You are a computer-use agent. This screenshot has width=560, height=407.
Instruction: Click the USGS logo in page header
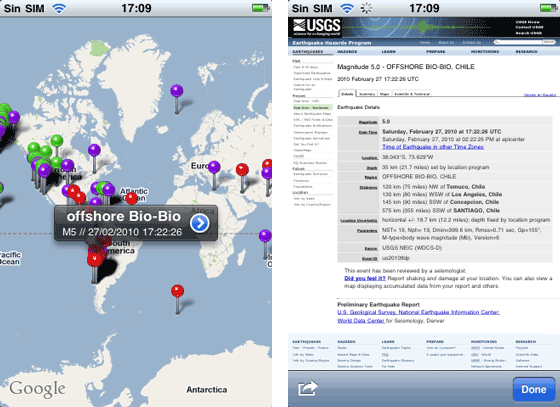(x=317, y=27)
